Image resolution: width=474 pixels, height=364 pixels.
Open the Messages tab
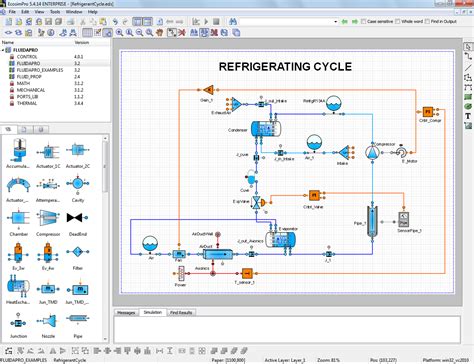pyautogui.click(x=126, y=313)
